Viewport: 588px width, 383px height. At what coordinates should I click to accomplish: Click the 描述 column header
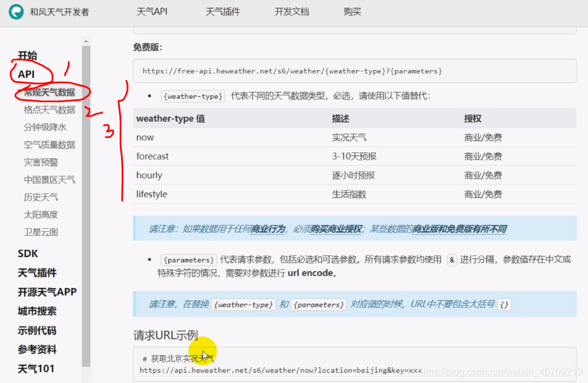click(340, 119)
